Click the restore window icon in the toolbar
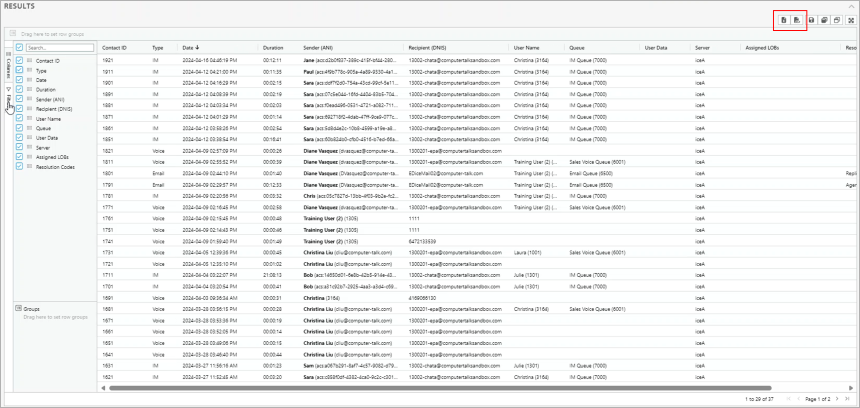860x408 pixels. (x=837, y=20)
